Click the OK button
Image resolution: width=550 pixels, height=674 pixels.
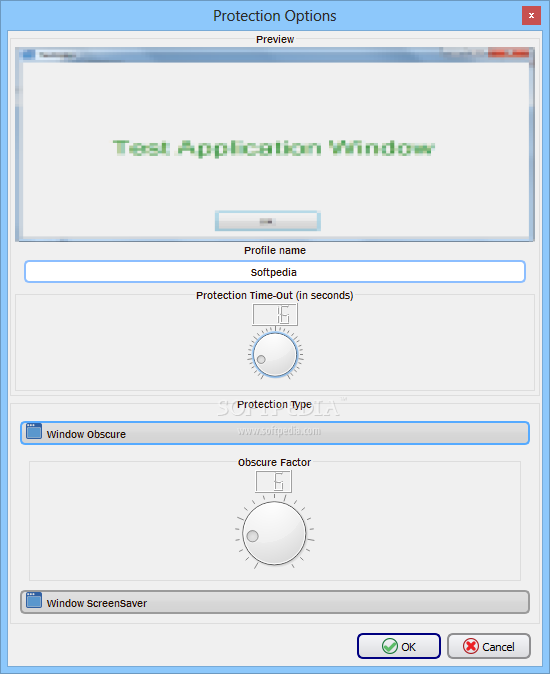point(399,646)
